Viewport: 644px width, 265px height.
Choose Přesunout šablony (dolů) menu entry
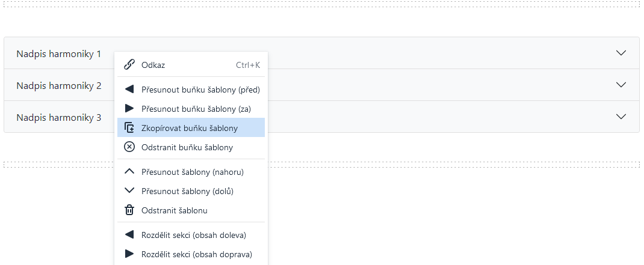tap(191, 190)
